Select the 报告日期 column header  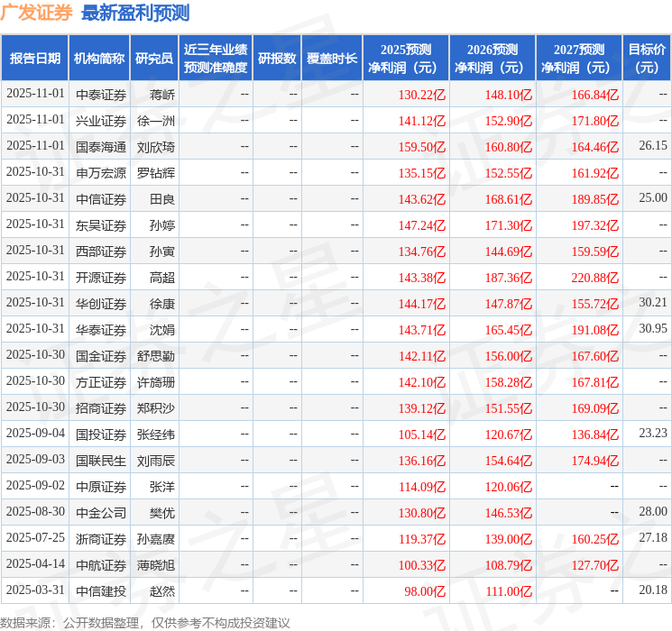point(35,58)
